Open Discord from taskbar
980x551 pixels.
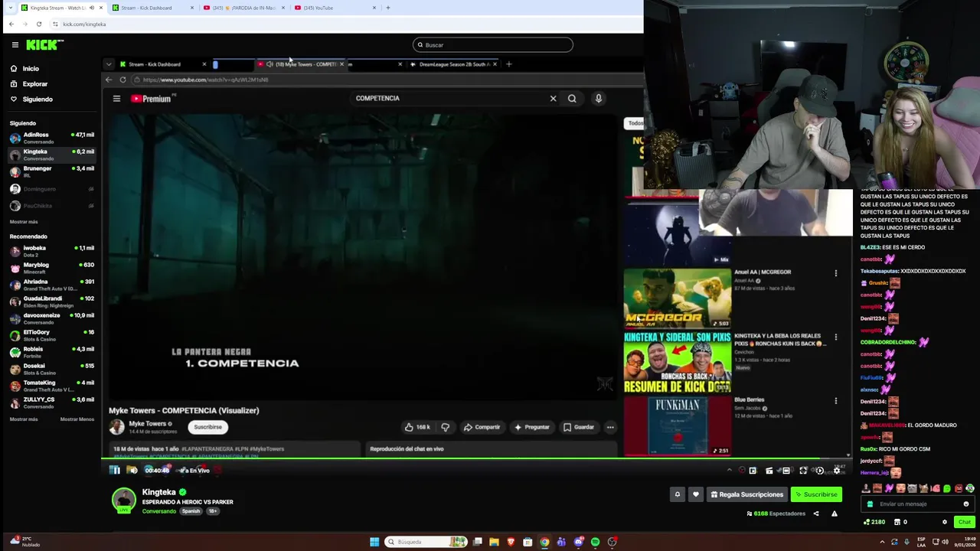tap(579, 542)
